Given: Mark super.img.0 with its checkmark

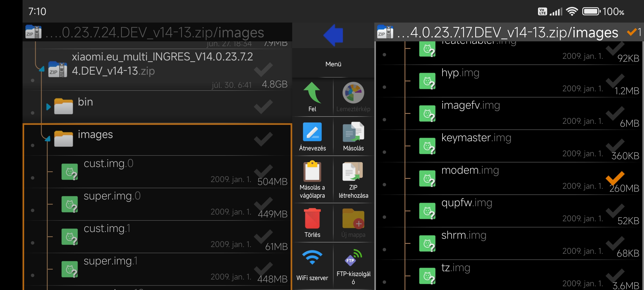Looking at the screenshot, I should click(x=263, y=204).
